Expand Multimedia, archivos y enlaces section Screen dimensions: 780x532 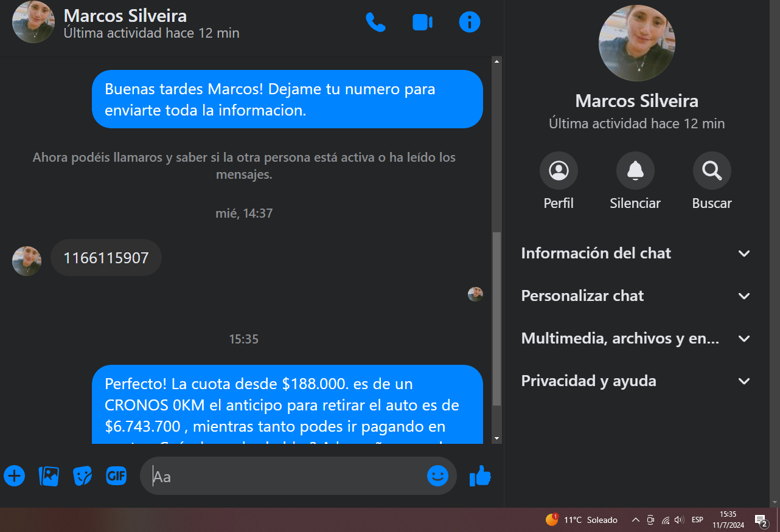click(x=636, y=339)
